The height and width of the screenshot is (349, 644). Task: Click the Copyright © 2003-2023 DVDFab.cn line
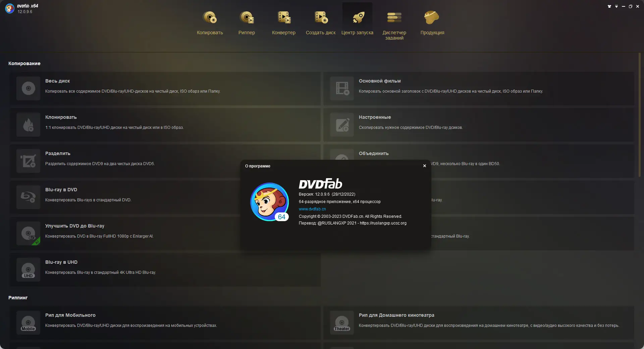[x=351, y=216]
